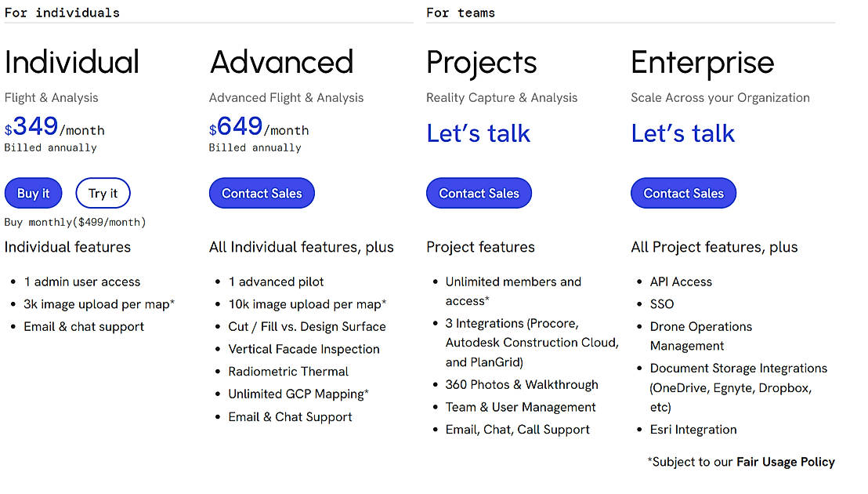868x494 pixels.
Task: Click the Advanced plan heading
Action: tap(281, 63)
